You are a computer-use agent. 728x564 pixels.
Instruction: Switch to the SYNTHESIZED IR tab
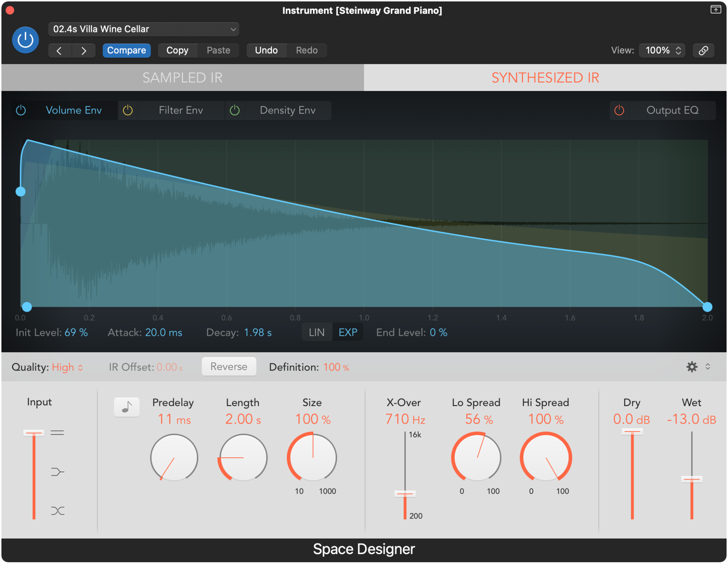(545, 78)
